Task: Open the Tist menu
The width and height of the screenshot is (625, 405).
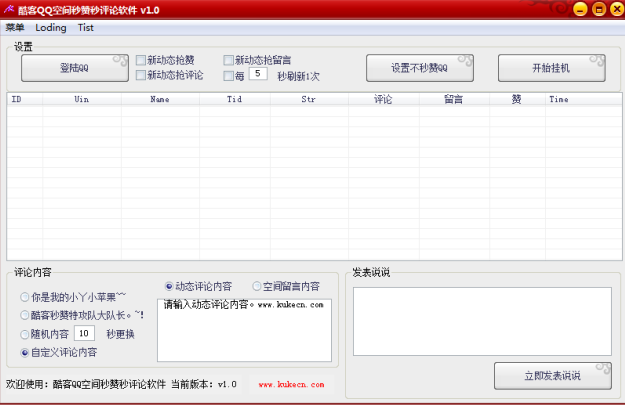Action: coord(85,27)
